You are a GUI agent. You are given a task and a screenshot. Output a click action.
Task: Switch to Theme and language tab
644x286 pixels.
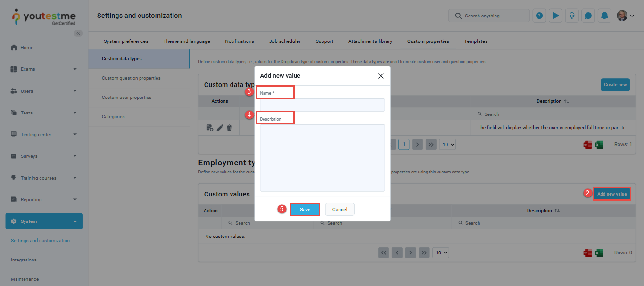pyautogui.click(x=187, y=41)
